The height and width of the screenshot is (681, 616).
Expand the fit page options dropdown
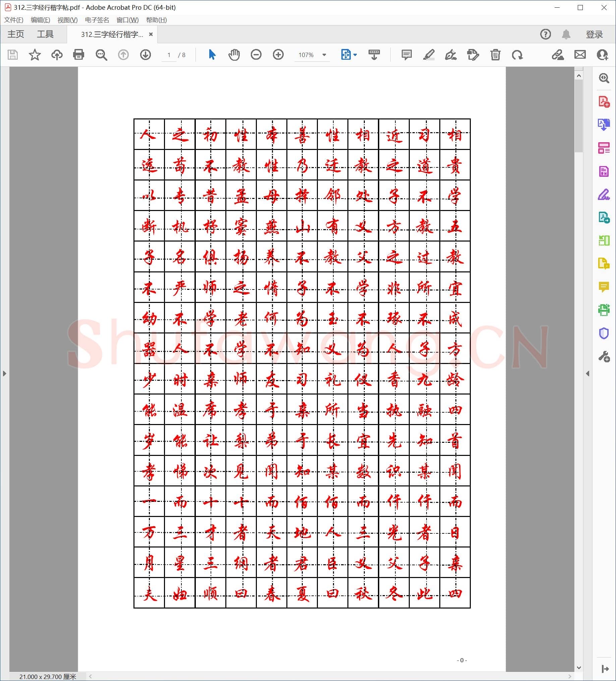coord(355,55)
